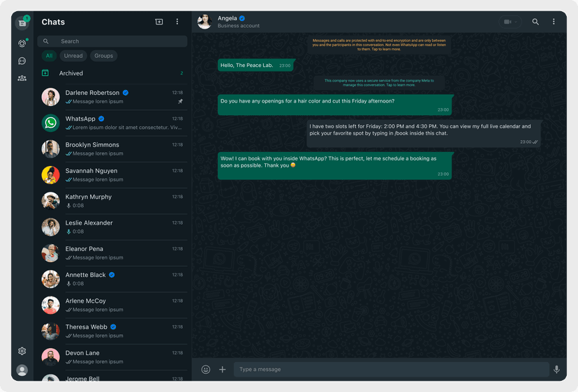Focus the 'Type a message' field
The image size is (578, 392).
pyautogui.click(x=391, y=369)
